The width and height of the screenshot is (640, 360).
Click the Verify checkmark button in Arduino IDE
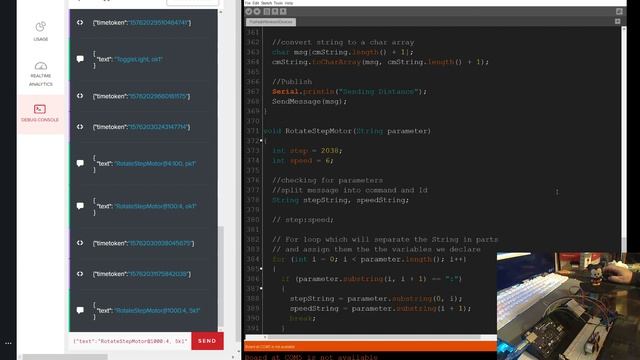tap(249, 11)
